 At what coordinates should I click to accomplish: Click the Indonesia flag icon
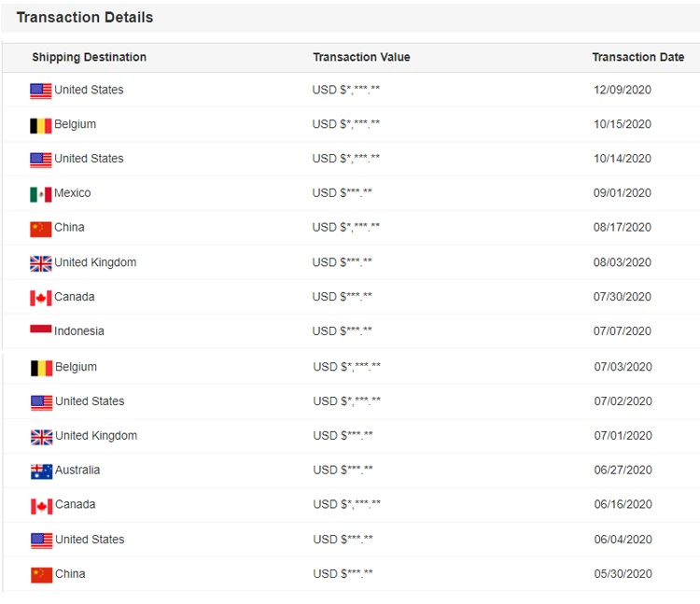point(40,330)
